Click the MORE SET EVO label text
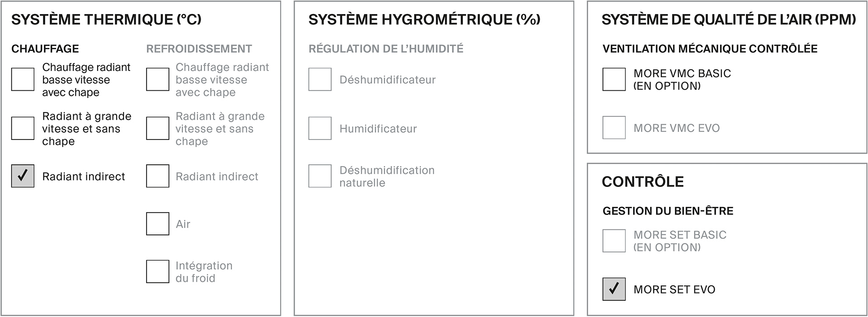The image size is (868, 317). (x=675, y=289)
